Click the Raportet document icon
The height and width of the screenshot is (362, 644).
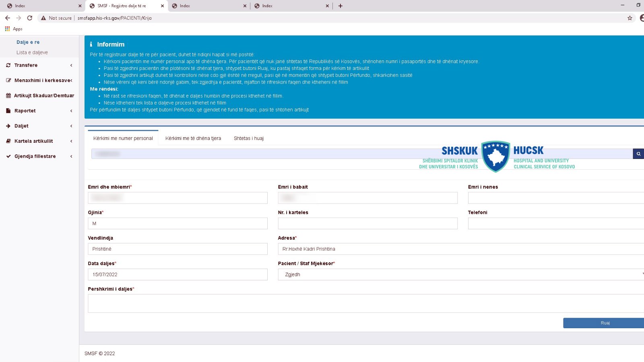(8, 111)
